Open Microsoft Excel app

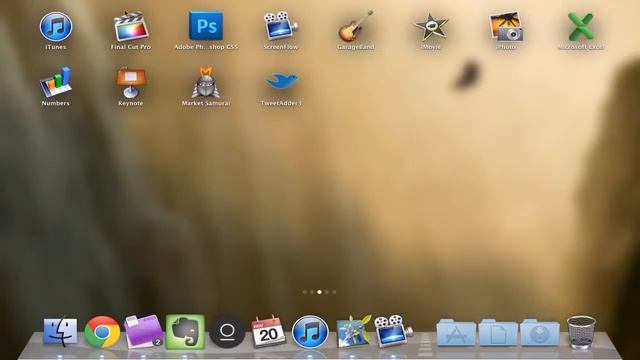coord(581,27)
